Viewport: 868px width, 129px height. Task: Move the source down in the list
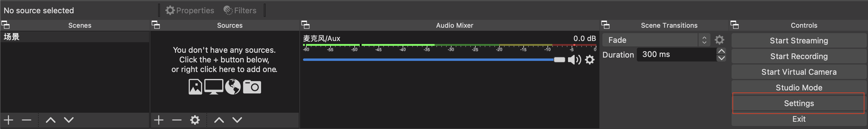click(237, 120)
